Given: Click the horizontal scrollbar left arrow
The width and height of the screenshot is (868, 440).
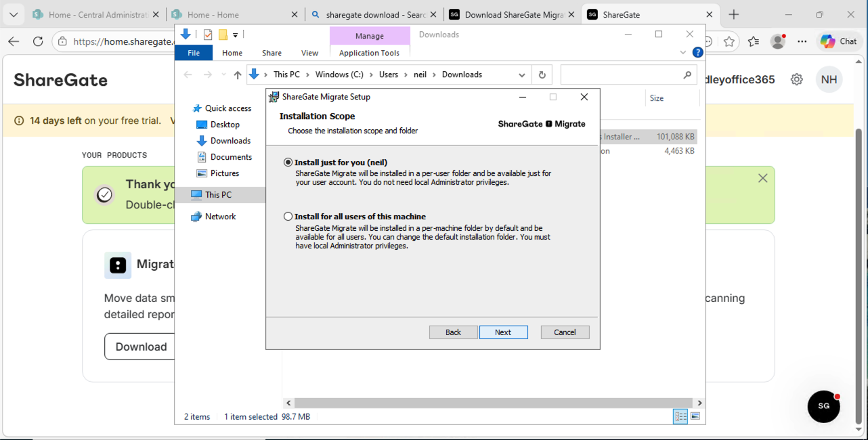Looking at the screenshot, I should tap(289, 403).
